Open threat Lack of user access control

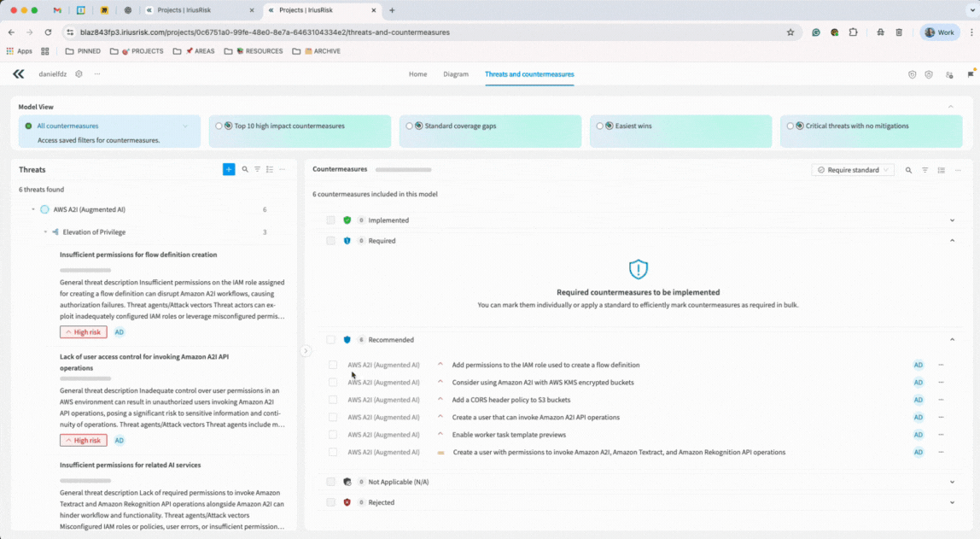click(144, 362)
